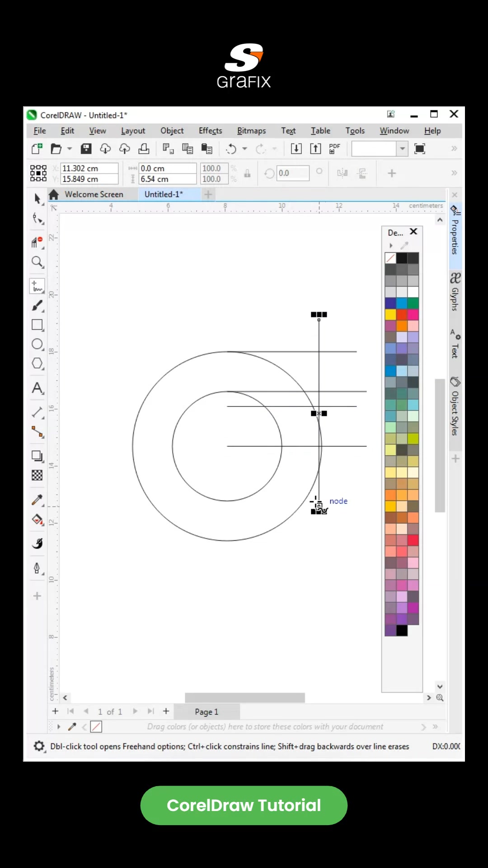Select the Freehand tool
This screenshot has width=488, height=868.
[x=38, y=287]
